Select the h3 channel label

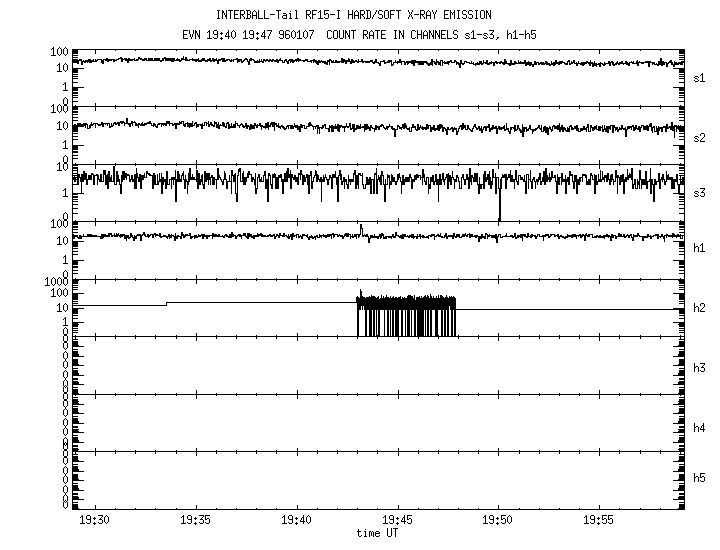[x=699, y=367]
